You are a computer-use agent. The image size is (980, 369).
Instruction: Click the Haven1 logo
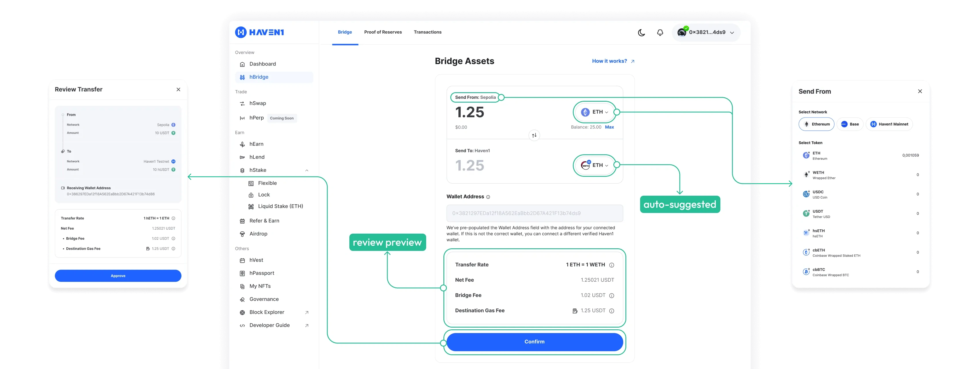click(x=259, y=32)
